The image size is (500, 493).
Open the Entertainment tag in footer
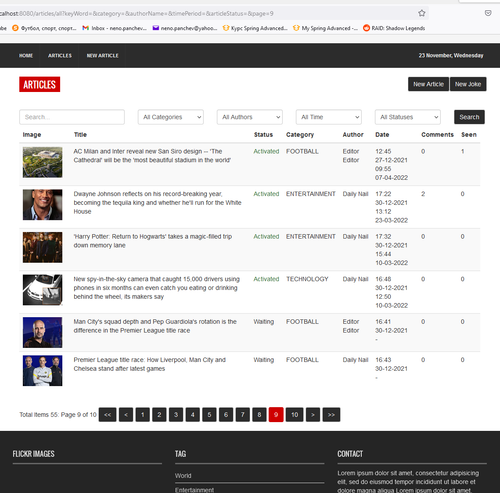[x=194, y=490]
